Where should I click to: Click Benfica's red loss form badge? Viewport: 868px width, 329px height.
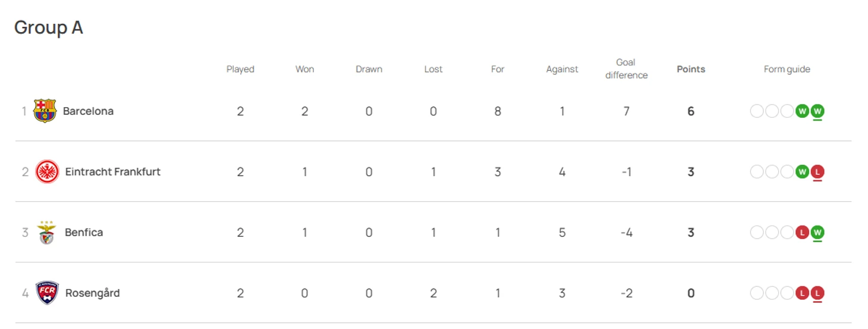pos(802,233)
